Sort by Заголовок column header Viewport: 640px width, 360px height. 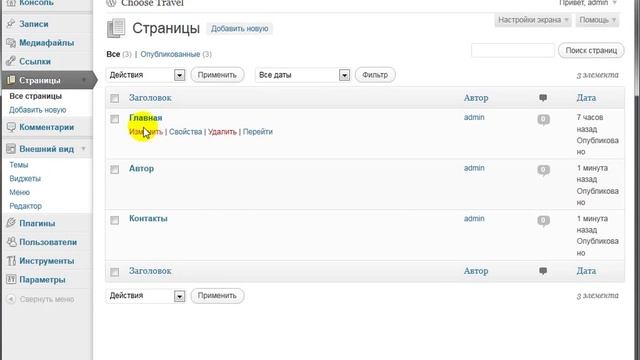(150, 98)
